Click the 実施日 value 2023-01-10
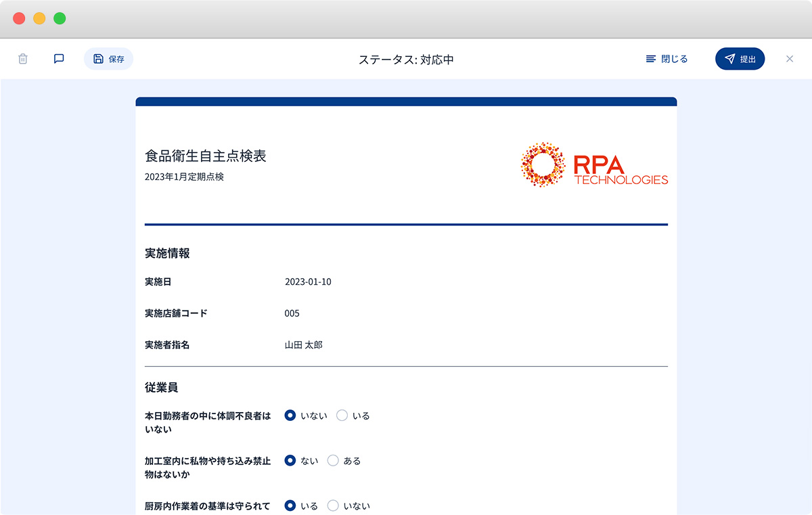812x515 pixels. tap(308, 282)
